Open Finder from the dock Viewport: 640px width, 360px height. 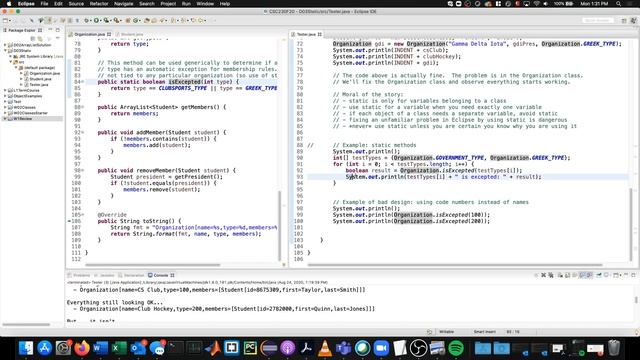click(x=26, y=348)
